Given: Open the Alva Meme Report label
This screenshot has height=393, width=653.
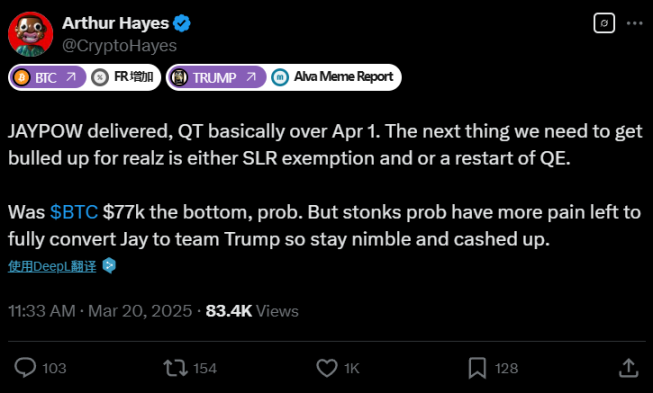Looking at the screenshot, I should [332, 77].
